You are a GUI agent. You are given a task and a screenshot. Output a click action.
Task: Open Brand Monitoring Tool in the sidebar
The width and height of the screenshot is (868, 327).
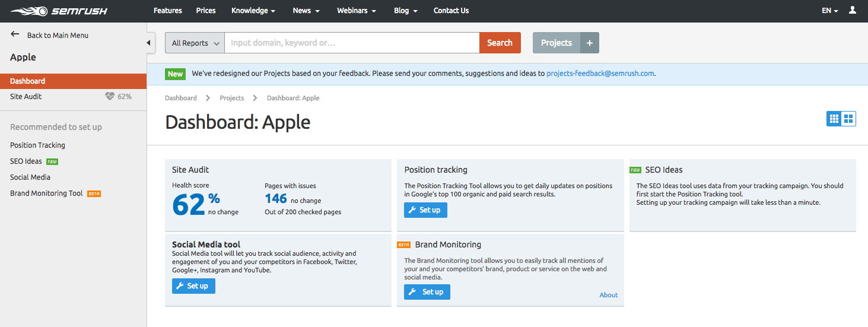pyautogui.click(x=46, y=193)
